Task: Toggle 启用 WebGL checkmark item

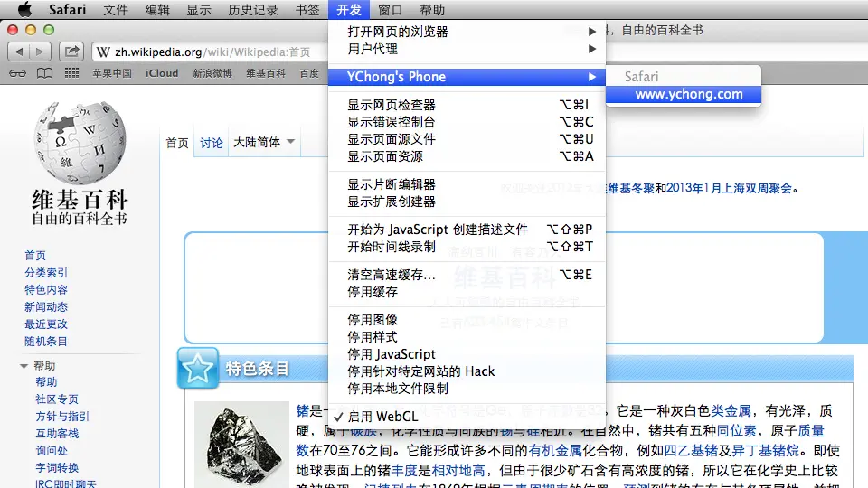Action: pos(467,417)
